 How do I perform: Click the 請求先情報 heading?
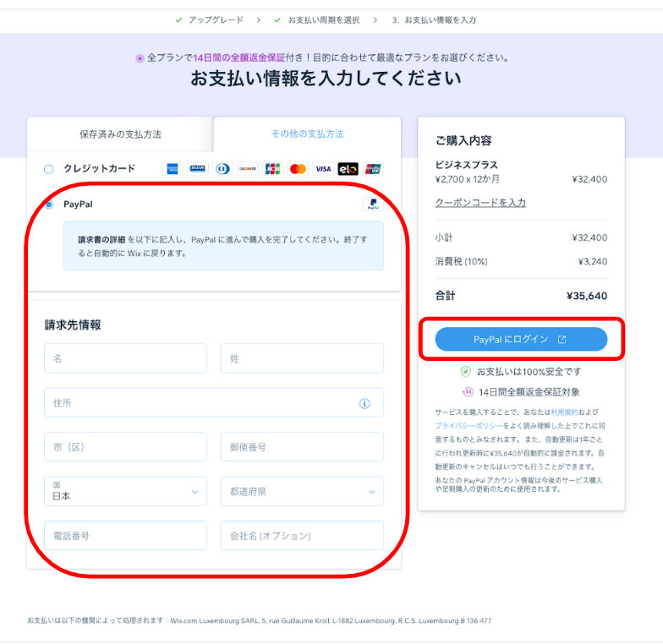tap(73, 325)
